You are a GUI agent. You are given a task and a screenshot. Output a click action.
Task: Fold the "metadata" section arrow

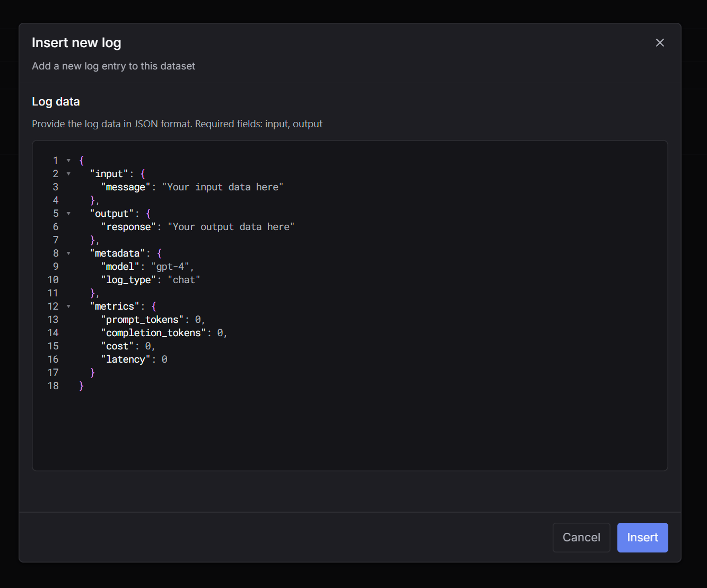click(x=68, y=253)
